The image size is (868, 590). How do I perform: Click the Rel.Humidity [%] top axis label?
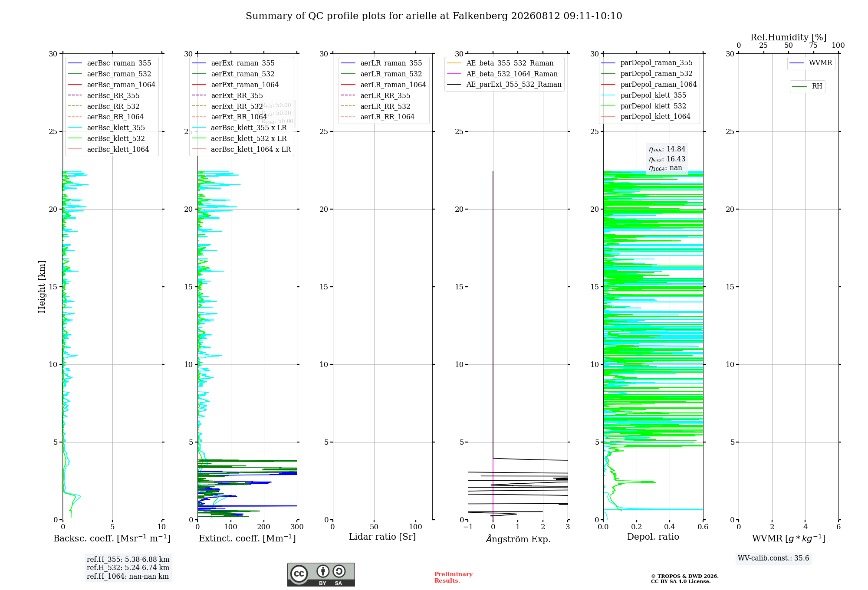coord(789,37)
